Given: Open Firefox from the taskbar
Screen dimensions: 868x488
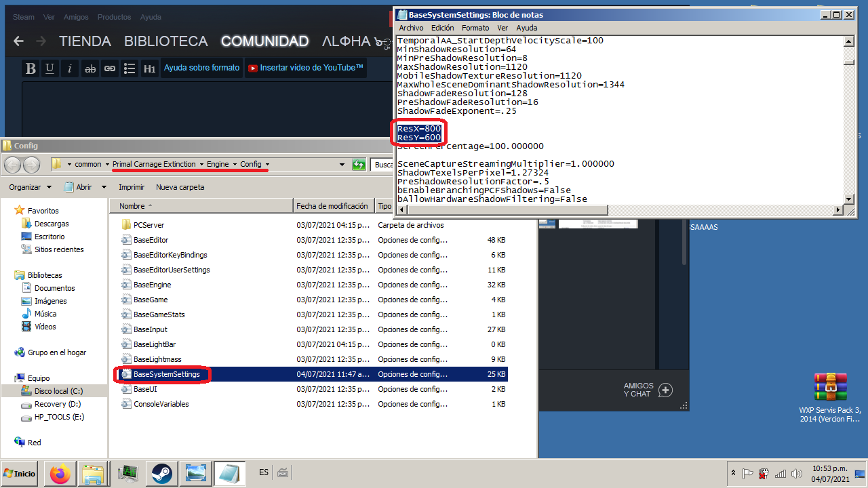Looking at the screenshot, I should pos(60,473).
